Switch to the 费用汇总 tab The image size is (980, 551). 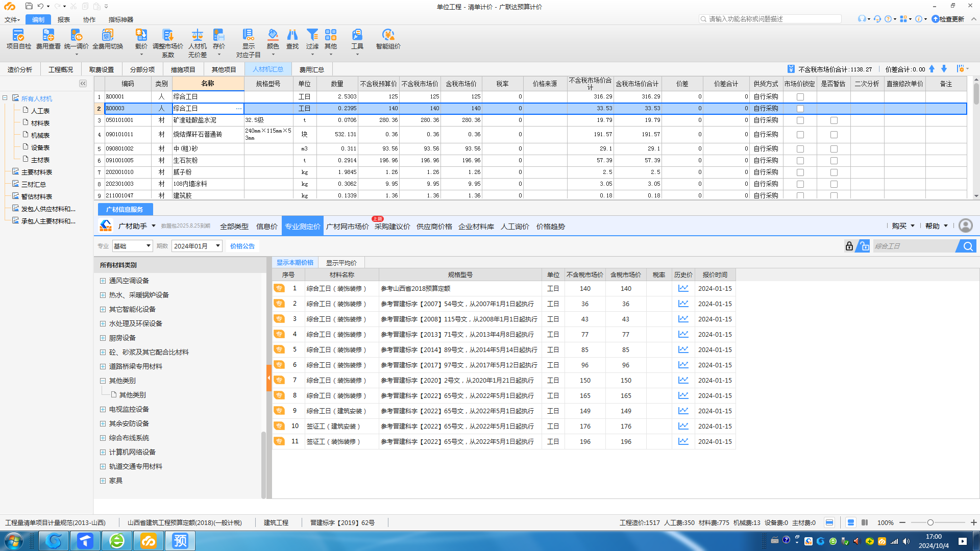(312, 69)
